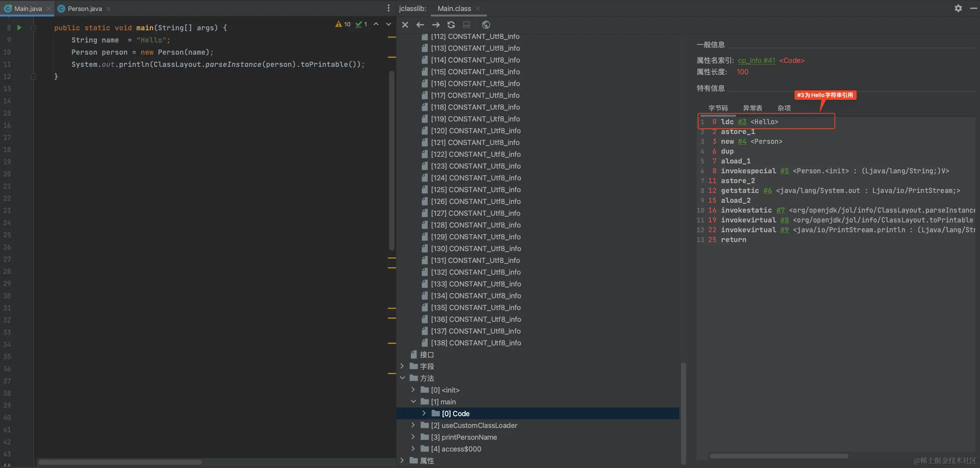Expand the [2] useCustomClassLoader node
980x468 pixels.
(413, 425)
